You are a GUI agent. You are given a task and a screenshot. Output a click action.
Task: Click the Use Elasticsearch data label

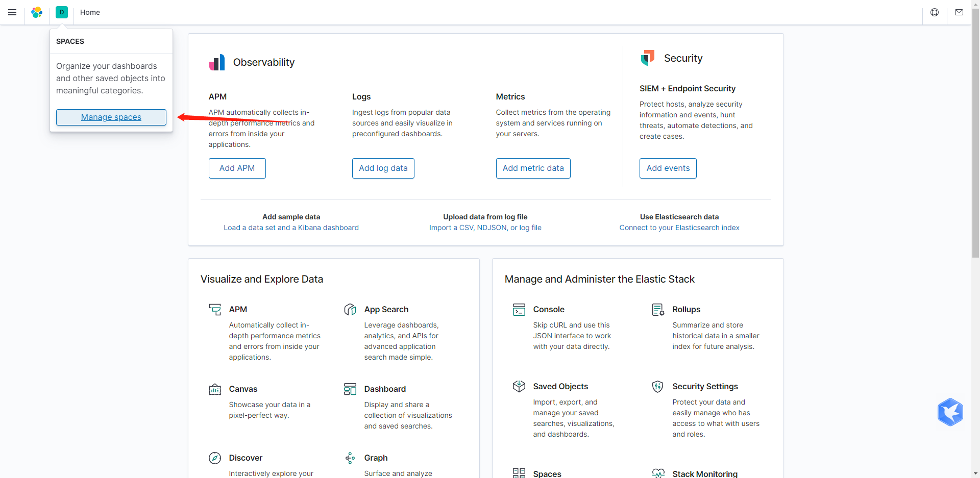click(679, 217)
